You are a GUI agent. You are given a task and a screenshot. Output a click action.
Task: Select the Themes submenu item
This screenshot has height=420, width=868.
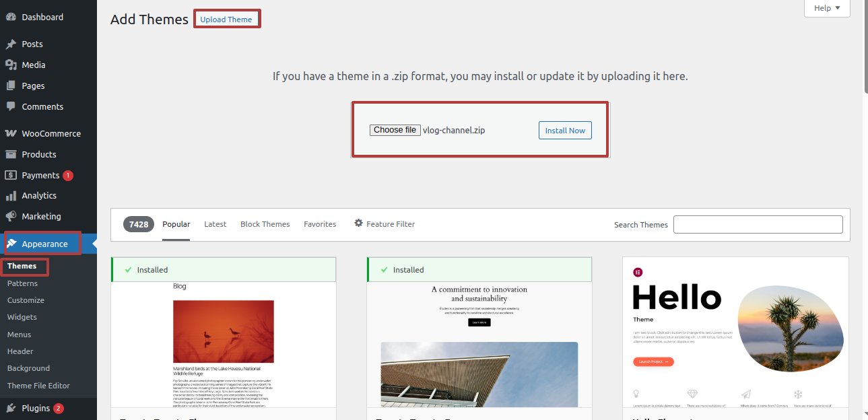22,267
